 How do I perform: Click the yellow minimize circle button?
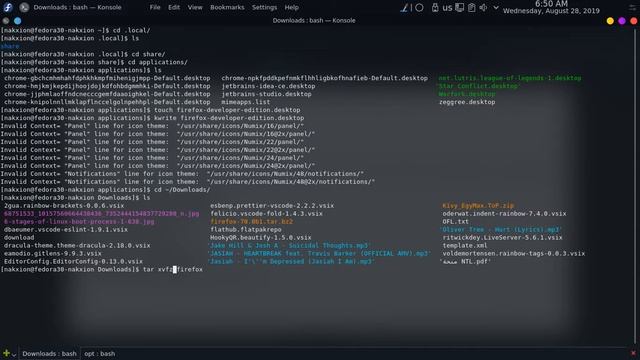610,21
